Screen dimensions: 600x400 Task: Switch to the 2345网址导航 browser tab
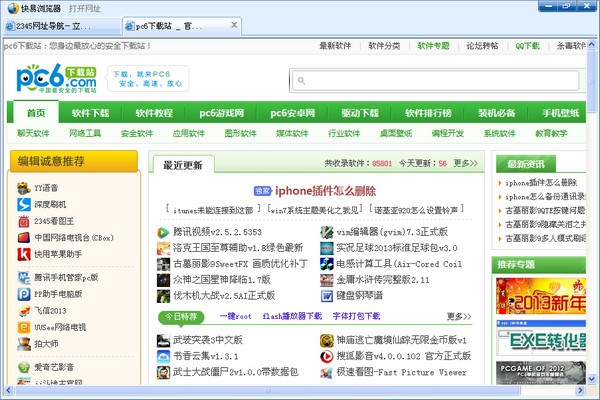pos(61,26)
